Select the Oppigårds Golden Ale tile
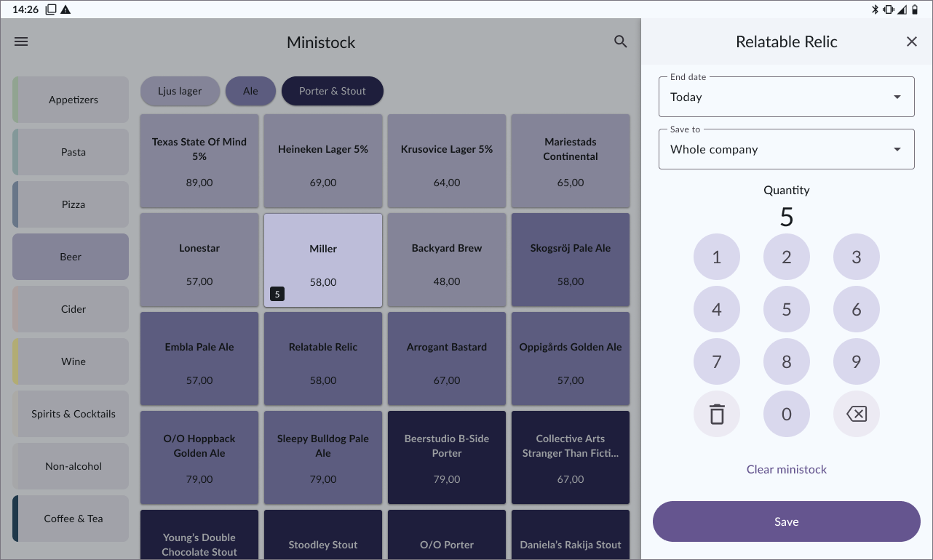The height and width of the screenshot is (560, 933). 571,359
